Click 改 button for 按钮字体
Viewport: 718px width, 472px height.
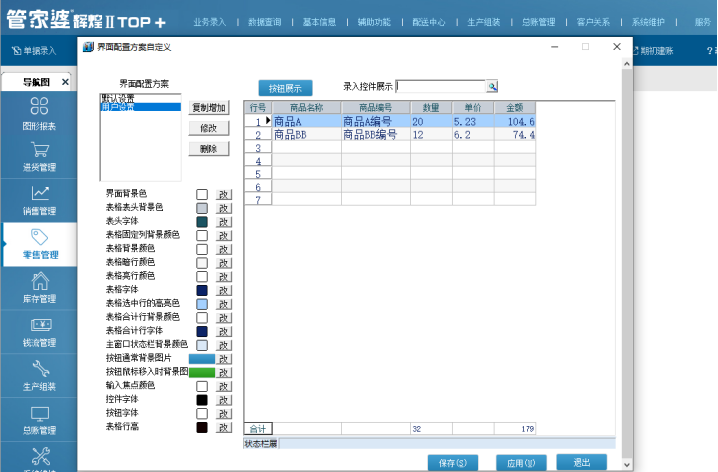(224, 414)
